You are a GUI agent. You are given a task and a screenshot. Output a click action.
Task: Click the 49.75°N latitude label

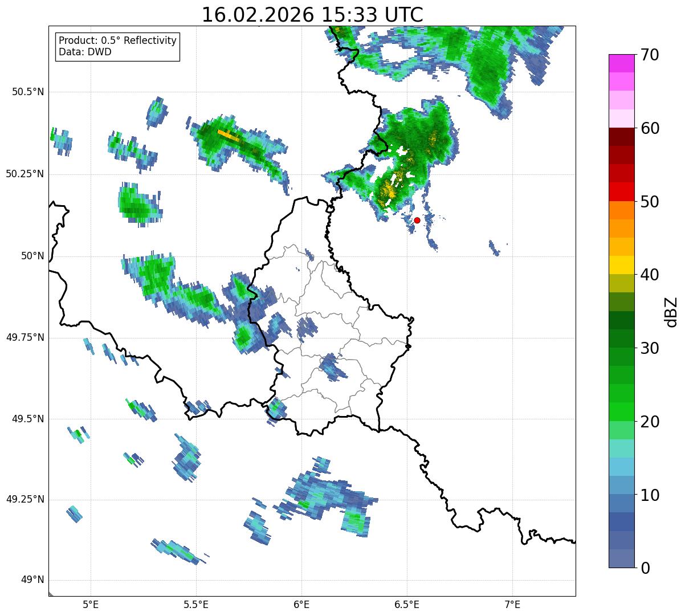pyautogui.click(x=25, y=337)
